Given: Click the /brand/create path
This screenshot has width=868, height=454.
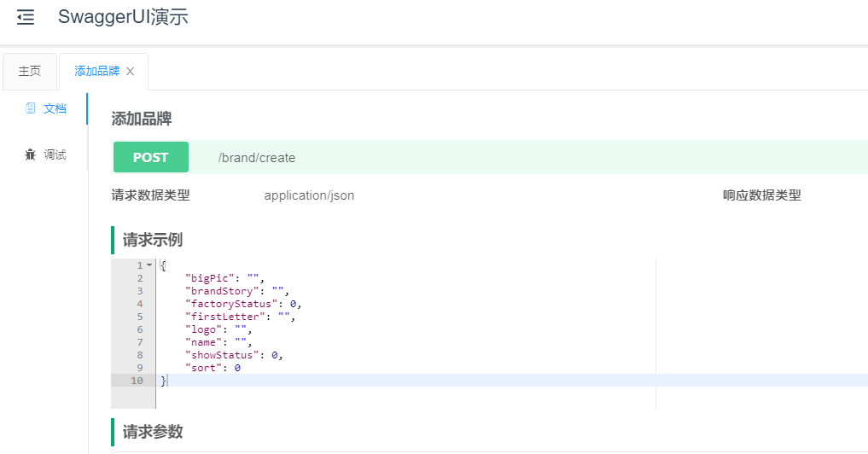Looking at the screenshot, I should (x=257, y=158).
